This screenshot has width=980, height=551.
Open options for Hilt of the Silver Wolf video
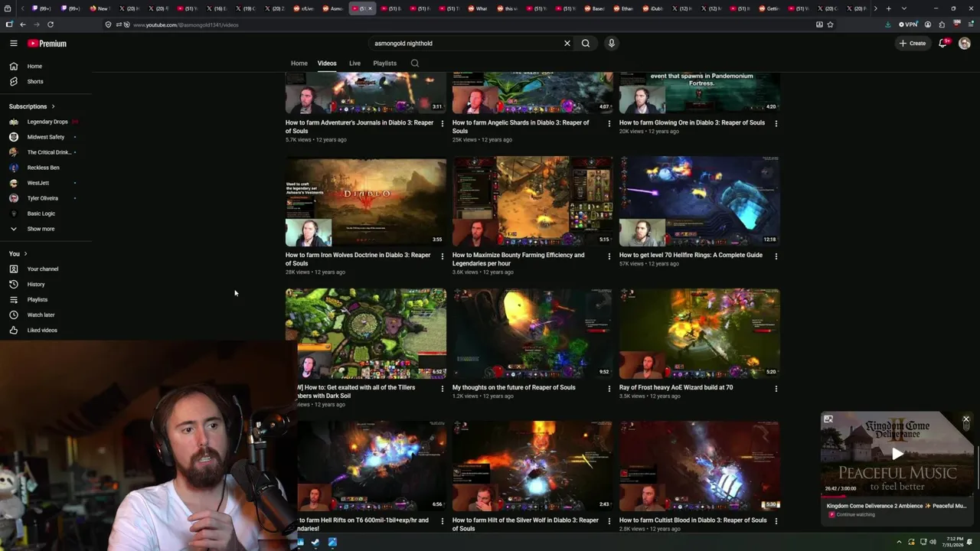click(609, 520)
